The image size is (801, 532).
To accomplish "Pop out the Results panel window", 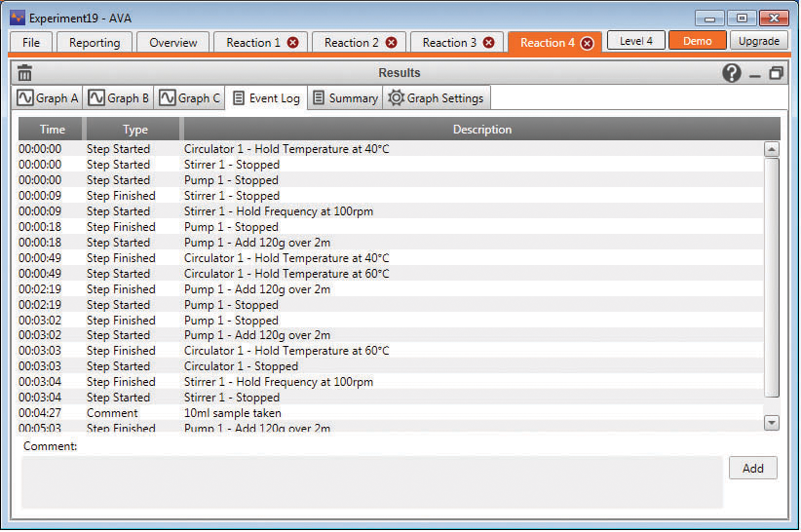I will [777, 73].
